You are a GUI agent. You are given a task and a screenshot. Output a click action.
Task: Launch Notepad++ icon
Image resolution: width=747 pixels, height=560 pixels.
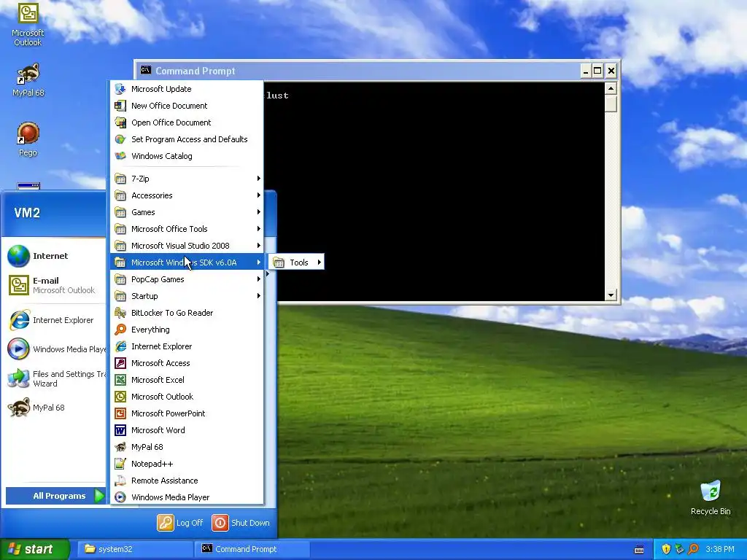point(120,463)
